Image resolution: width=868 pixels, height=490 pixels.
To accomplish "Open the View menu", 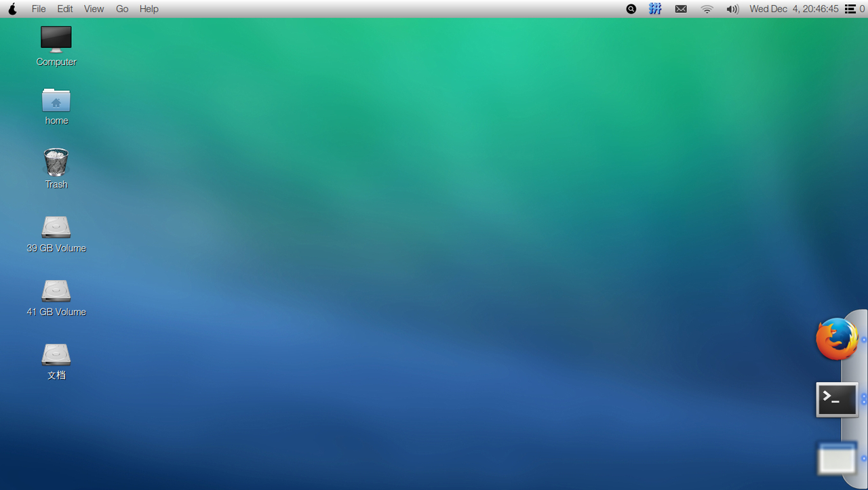I will coord(94,9).
